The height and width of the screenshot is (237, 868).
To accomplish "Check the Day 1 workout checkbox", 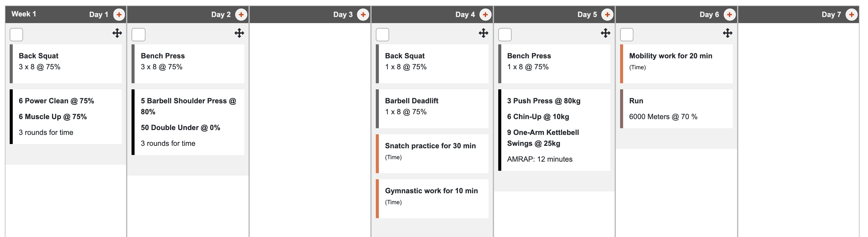I will pyautogui.click(x=16, y=34).
